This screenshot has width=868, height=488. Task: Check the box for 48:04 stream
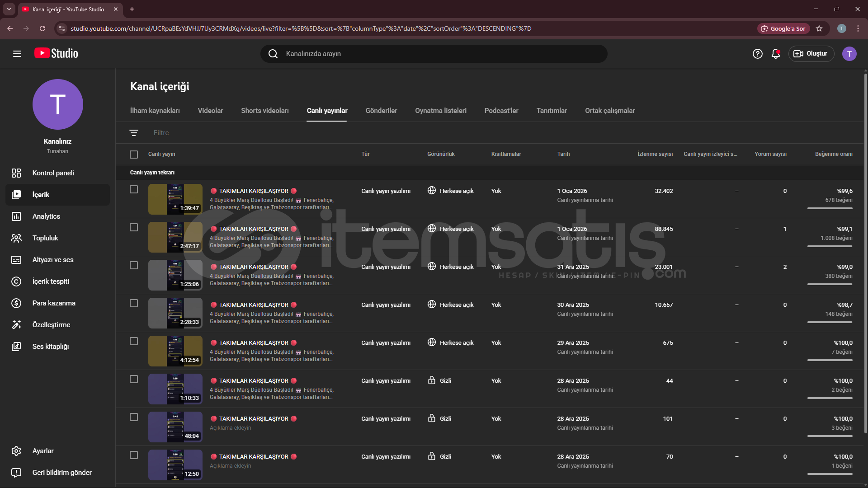coord(134,418)
